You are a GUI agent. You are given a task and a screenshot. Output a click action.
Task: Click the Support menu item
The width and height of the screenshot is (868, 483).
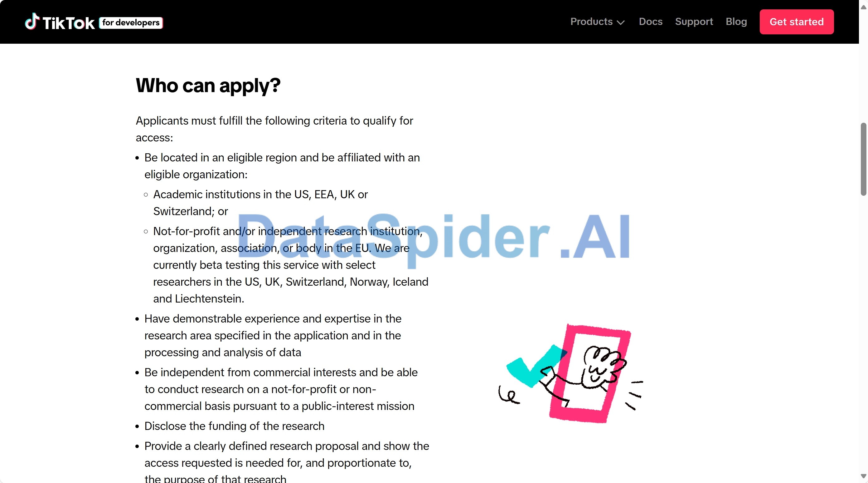[694, 22]
